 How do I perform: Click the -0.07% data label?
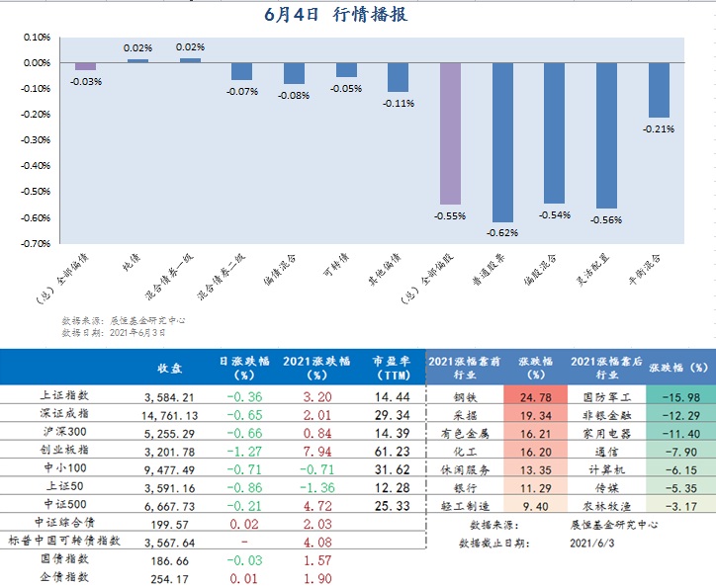tap(242, 91)
